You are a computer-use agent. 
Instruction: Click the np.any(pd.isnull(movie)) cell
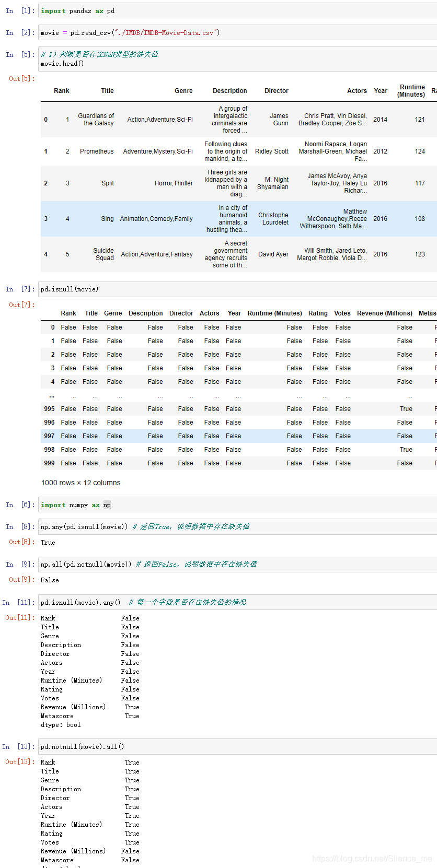tap(238, 527)
